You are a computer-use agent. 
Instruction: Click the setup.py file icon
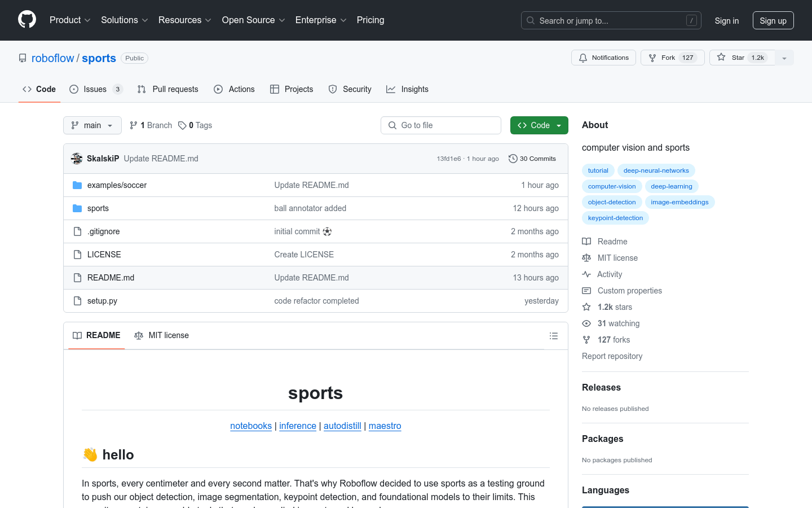tap(77, 301)
